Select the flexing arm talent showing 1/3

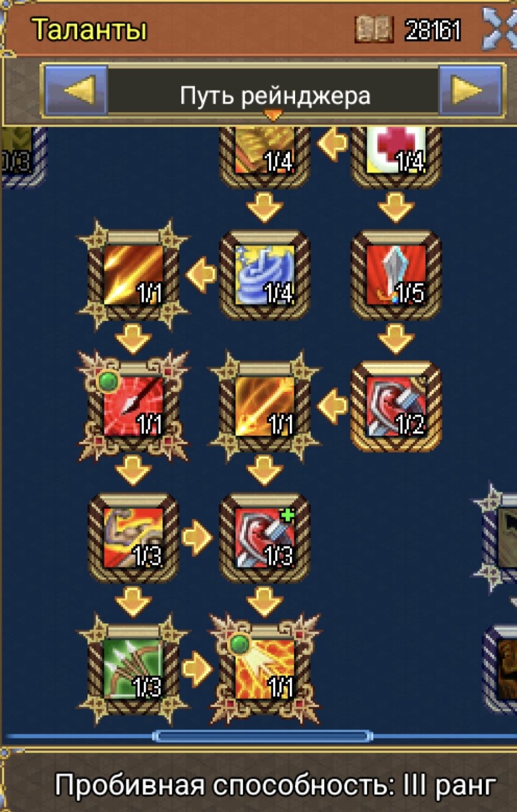tap(133, 538)
